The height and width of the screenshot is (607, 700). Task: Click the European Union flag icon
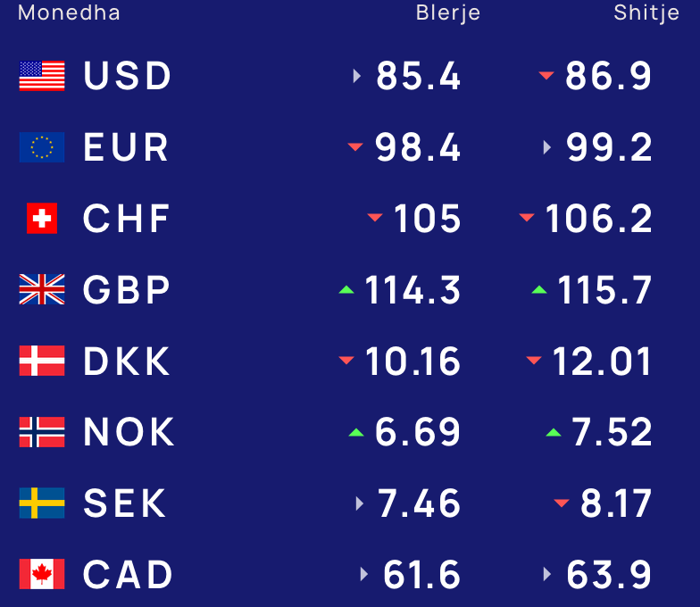tap(42, 147)
